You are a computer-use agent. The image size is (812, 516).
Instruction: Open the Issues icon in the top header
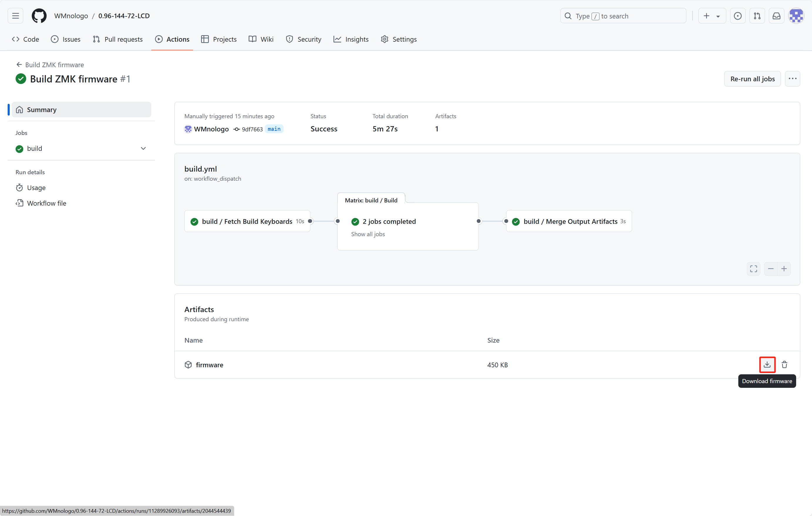click(x=737, y=16)
